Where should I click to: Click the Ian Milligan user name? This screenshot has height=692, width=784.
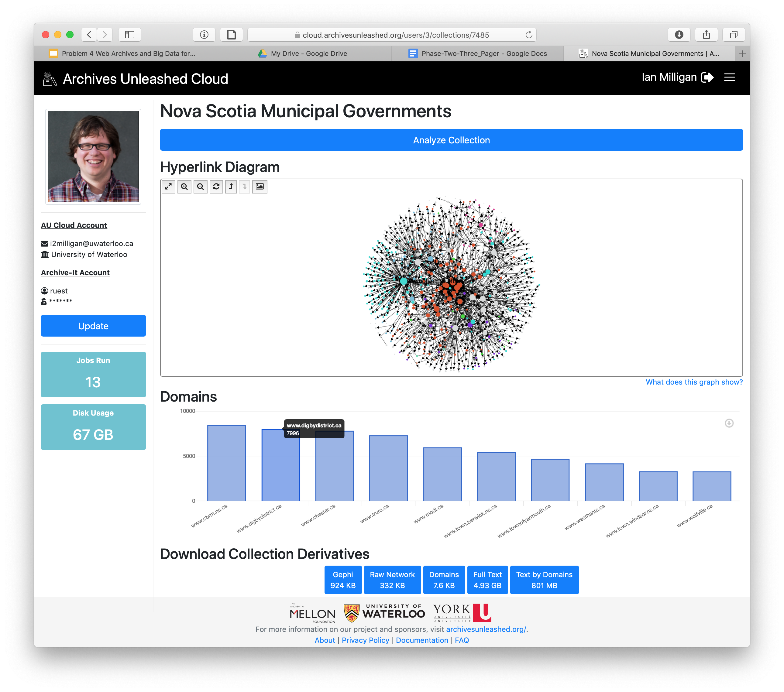pos(669,77)
